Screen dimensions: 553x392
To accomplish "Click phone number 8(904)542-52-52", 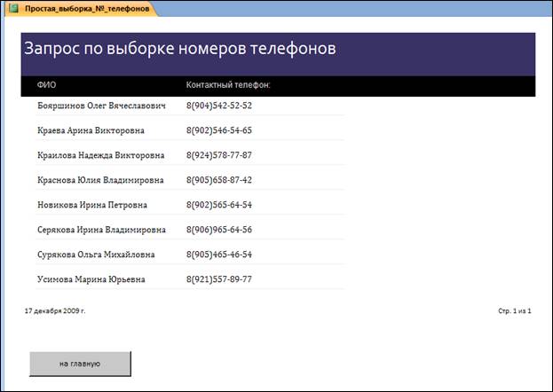I will tap(219, 106).
